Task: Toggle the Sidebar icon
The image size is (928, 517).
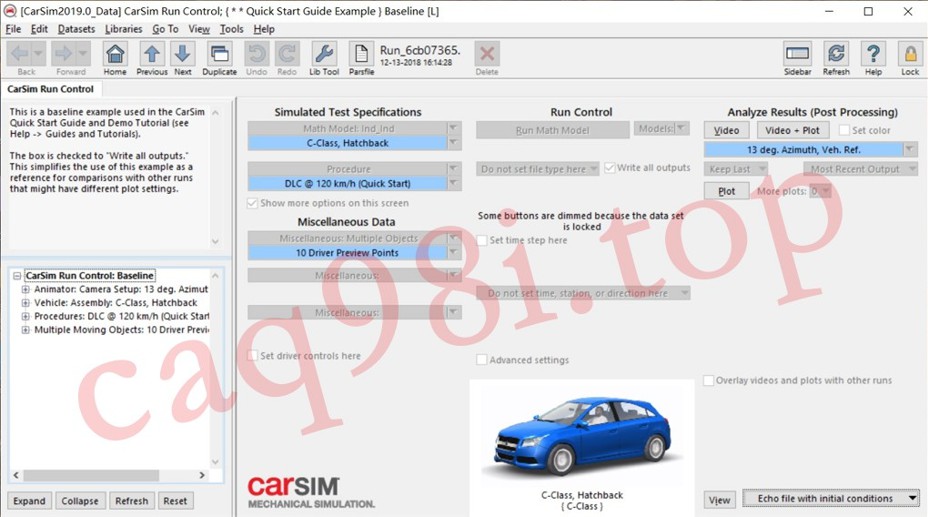Action: pos(797,54)
